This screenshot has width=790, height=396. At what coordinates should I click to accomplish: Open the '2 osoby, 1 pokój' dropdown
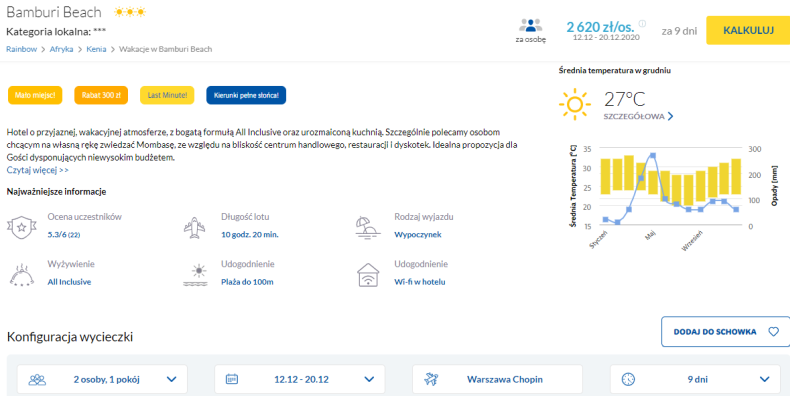pos(102,379)
